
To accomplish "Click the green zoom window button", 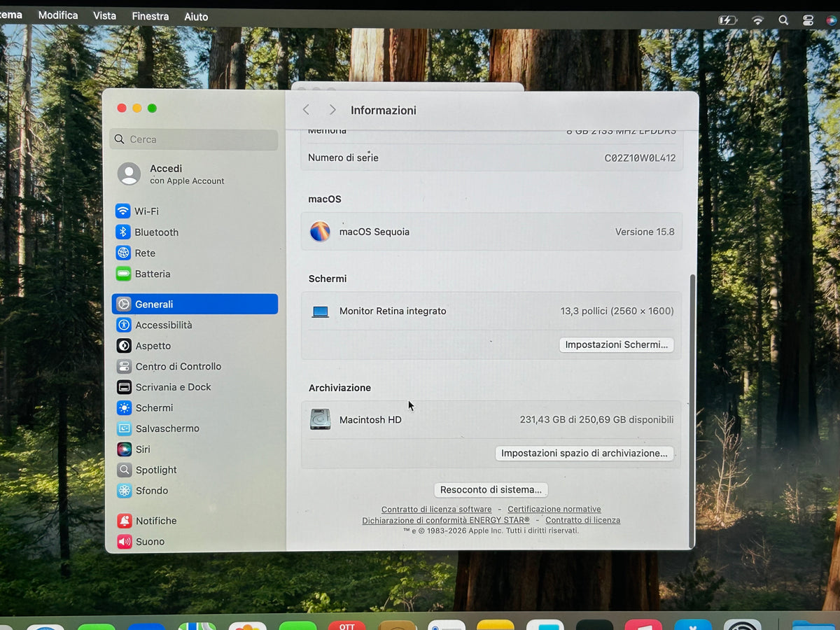I will click(x=152, y=108).
